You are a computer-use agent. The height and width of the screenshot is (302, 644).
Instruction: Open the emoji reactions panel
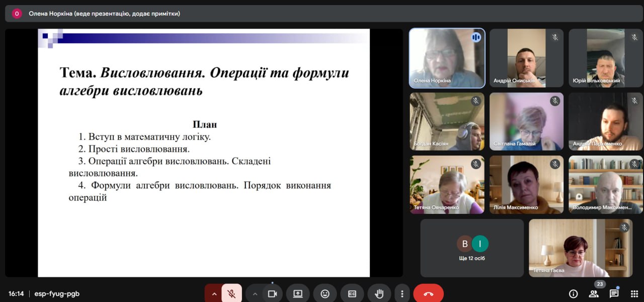coord(325,294)
